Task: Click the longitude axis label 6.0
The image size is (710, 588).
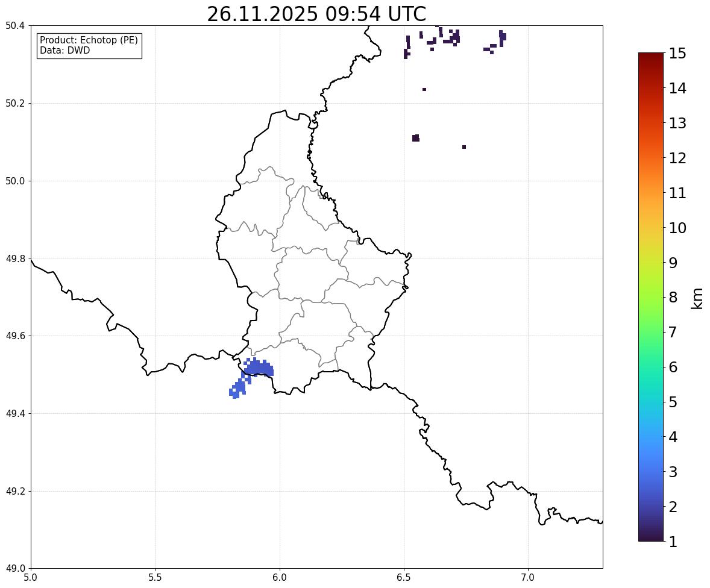Action: click(x=280, y=578)
